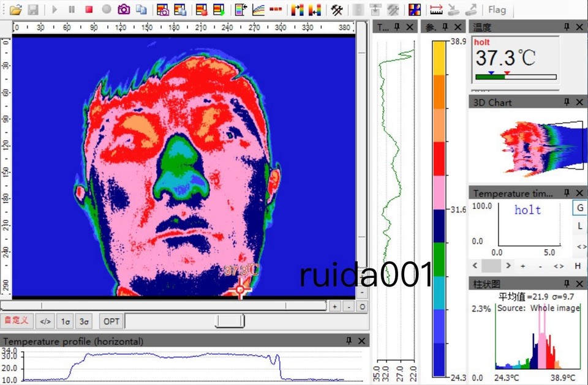Open the hammer and wrench tools icon
Screen dimensions: 588x385
pyautogui.click(x=337, y=10)
